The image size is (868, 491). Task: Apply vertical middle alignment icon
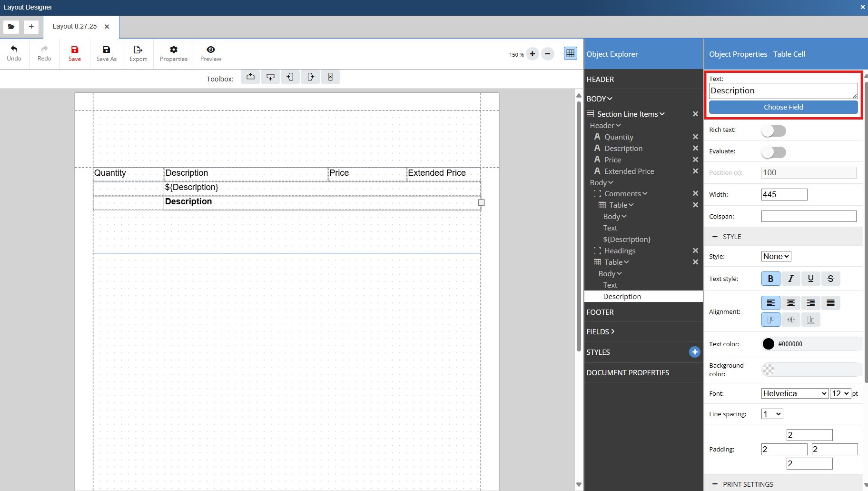[790, 320]
